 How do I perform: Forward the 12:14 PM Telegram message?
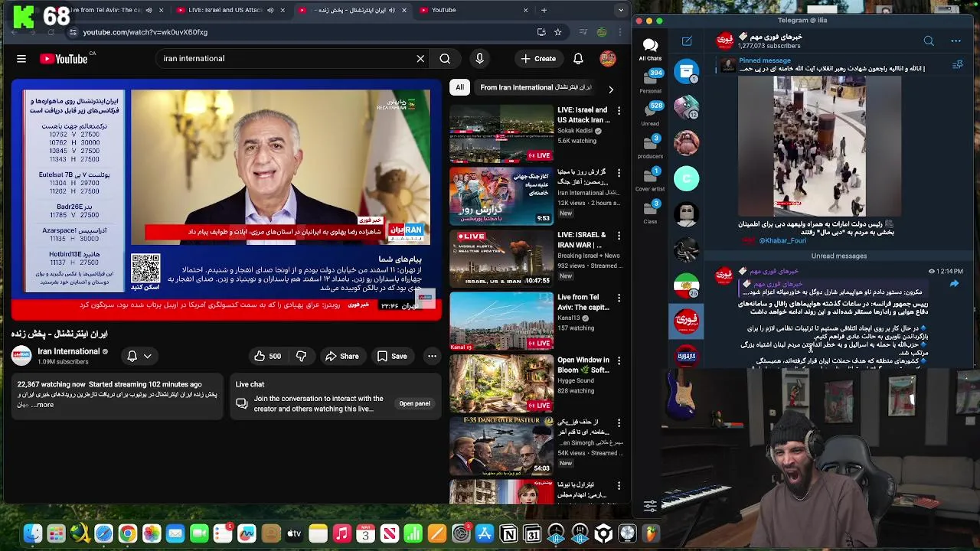954,284
